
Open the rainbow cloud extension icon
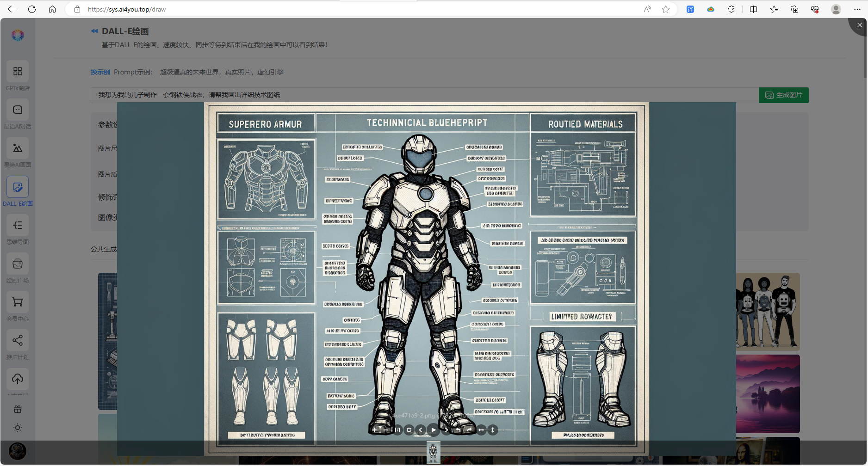point(711,9)
